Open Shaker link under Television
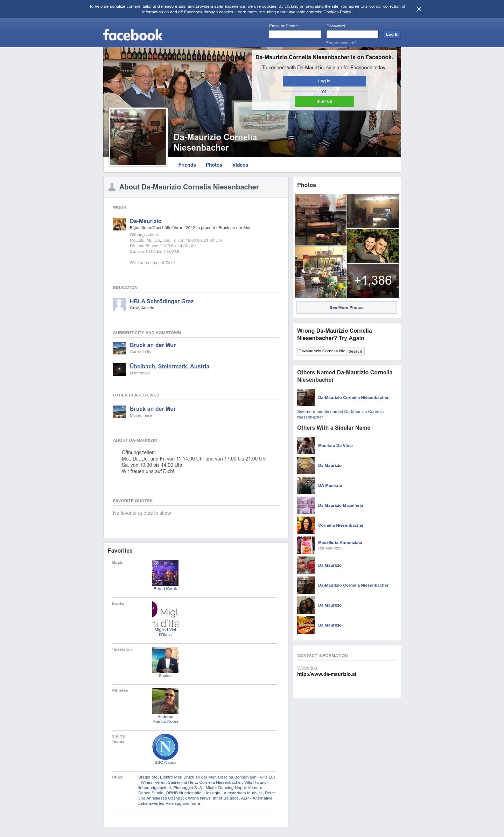The height and width of the screenshot is (837, 504). coord(165,676)
